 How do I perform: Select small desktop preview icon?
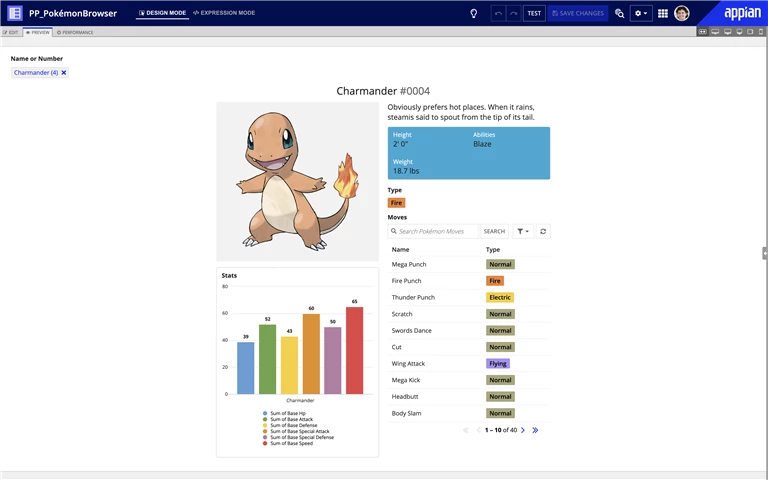pos(739,32)
